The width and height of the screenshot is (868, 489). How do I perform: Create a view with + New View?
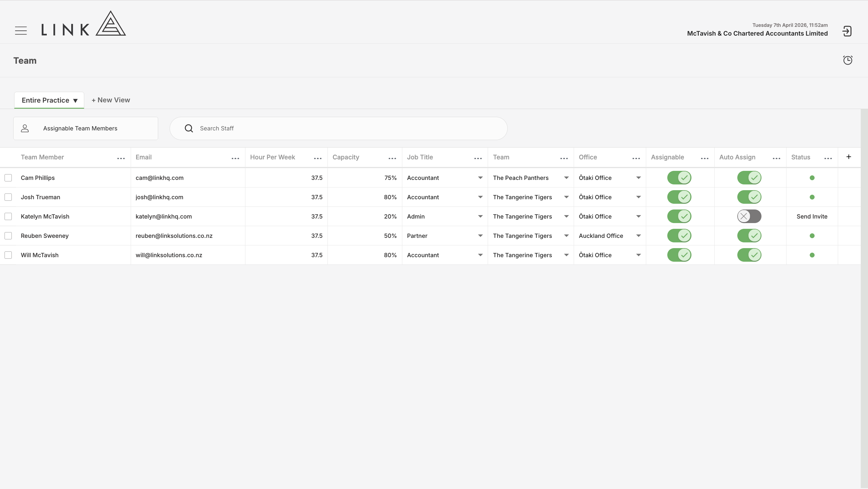[111, 100]
